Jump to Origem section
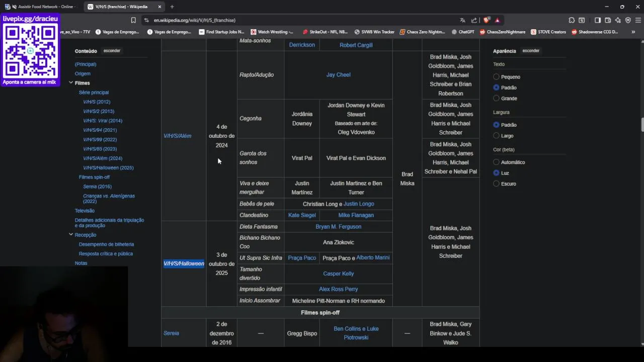The width and height of the screenshot is (644, 362). point(83,74)
